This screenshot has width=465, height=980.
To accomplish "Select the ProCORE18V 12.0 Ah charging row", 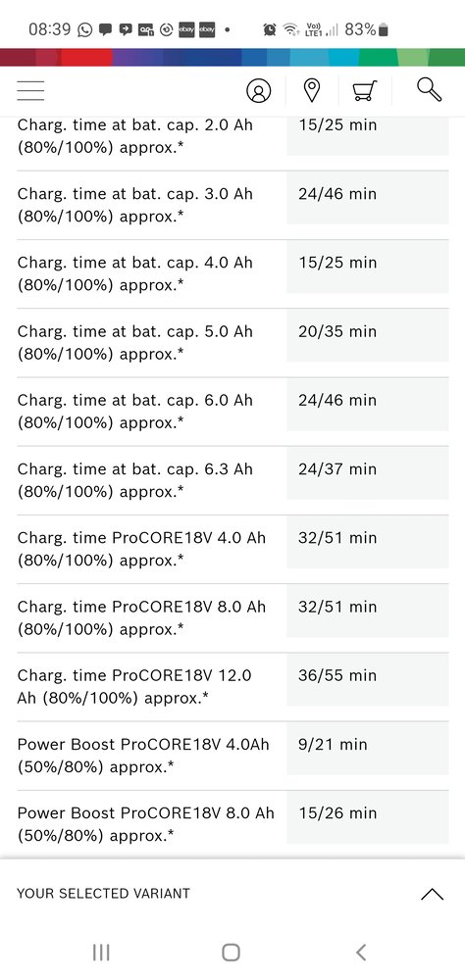I will (x=232, y=686).
